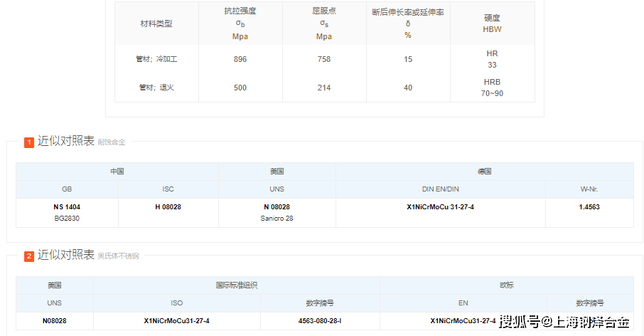The width and height of the screenshot is (644, 336).
Task: Select the NS 1404 grade cell
Action: coord(67,207)
